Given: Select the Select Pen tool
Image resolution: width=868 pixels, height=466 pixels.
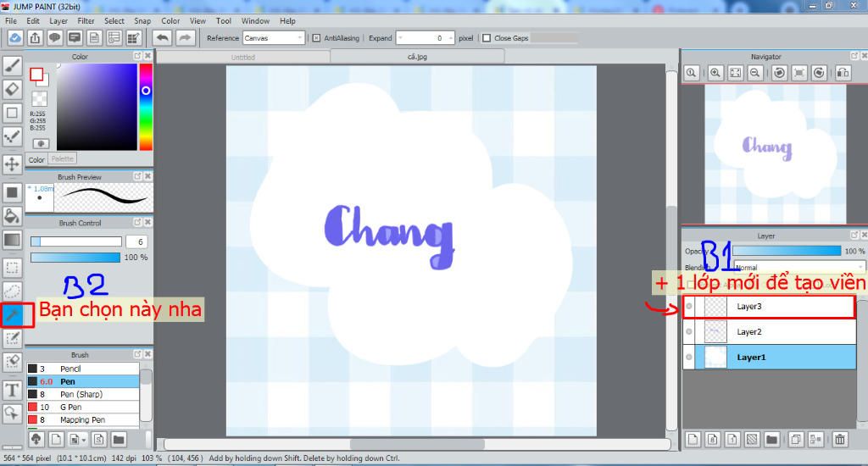Looking at the screenshot, I should coord(12,338).
